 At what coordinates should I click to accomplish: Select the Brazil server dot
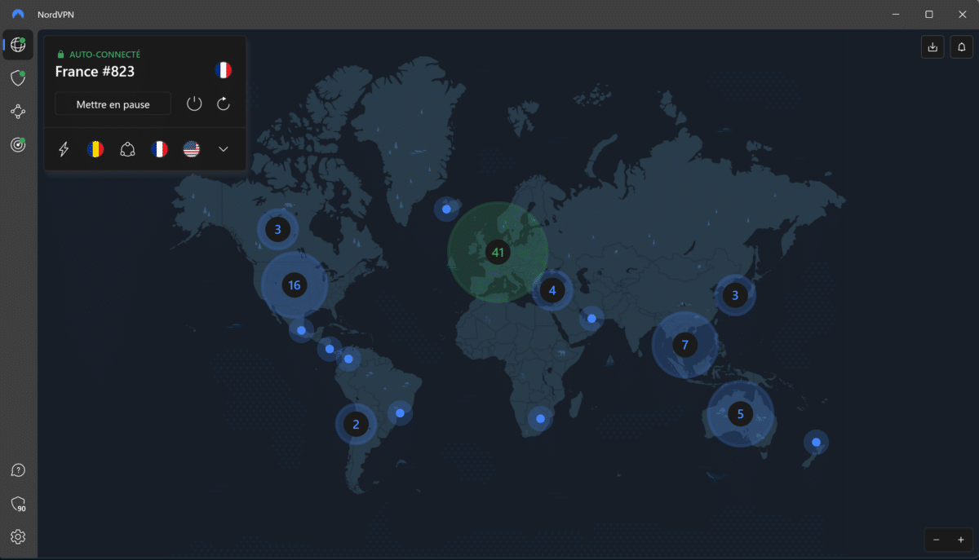[400, 413]
